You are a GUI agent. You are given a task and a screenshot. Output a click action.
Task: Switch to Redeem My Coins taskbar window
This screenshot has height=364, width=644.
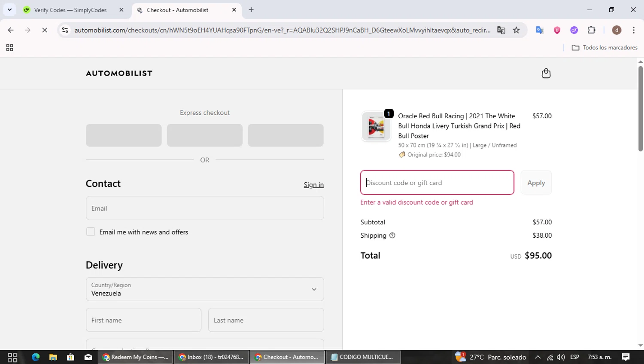135,357
